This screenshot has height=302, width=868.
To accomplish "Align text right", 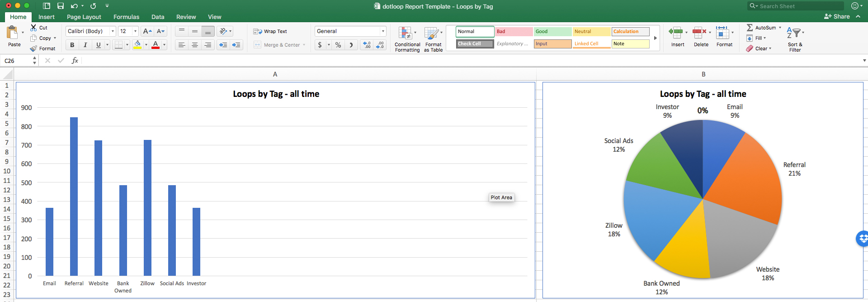I will (x=208, y=45).
